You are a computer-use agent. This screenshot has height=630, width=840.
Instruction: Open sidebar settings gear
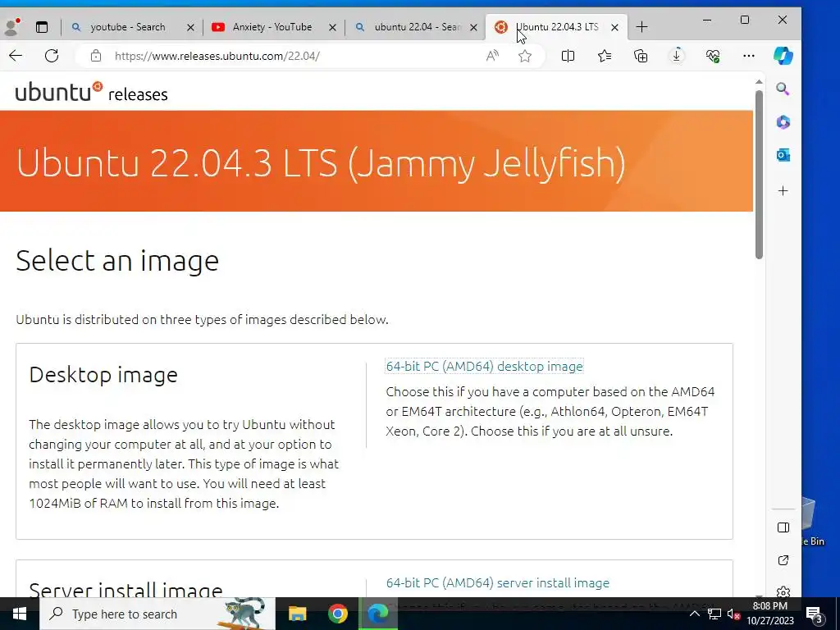click(783, 592)
